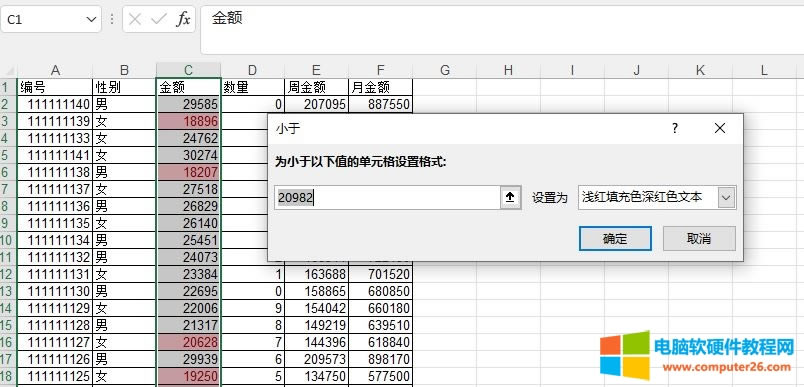
Task: Click the cancel X in formula bar
Action: (135, 19)
